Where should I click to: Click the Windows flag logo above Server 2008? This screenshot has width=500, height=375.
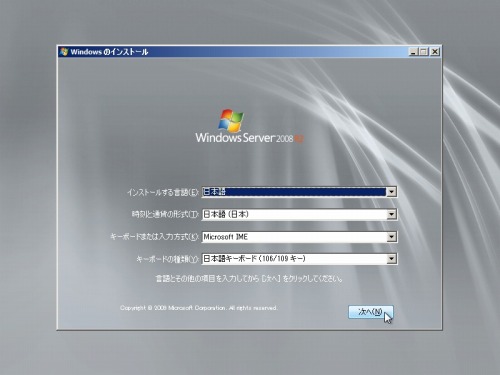click(231, 120)
